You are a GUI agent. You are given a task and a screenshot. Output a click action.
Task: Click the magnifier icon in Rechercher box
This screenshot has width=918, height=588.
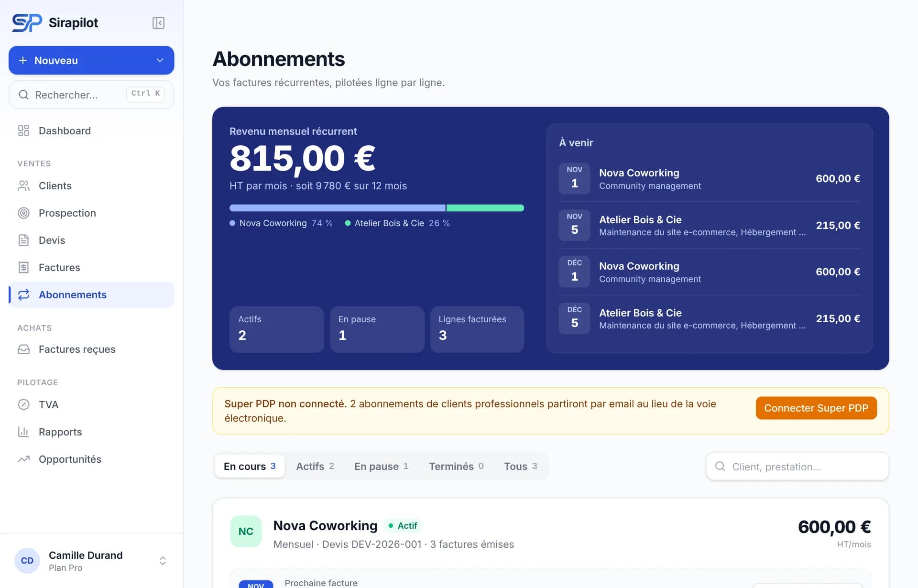(23, 95)
